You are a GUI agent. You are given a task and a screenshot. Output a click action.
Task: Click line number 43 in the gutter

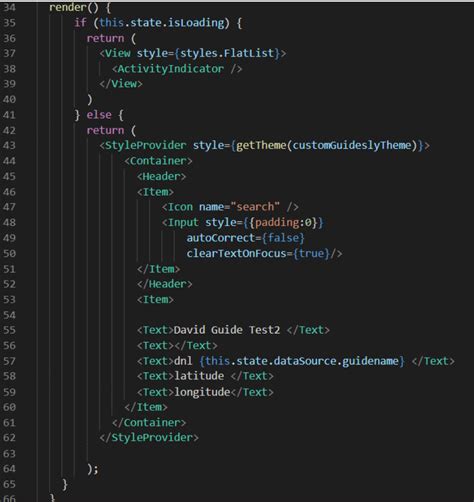9,146
